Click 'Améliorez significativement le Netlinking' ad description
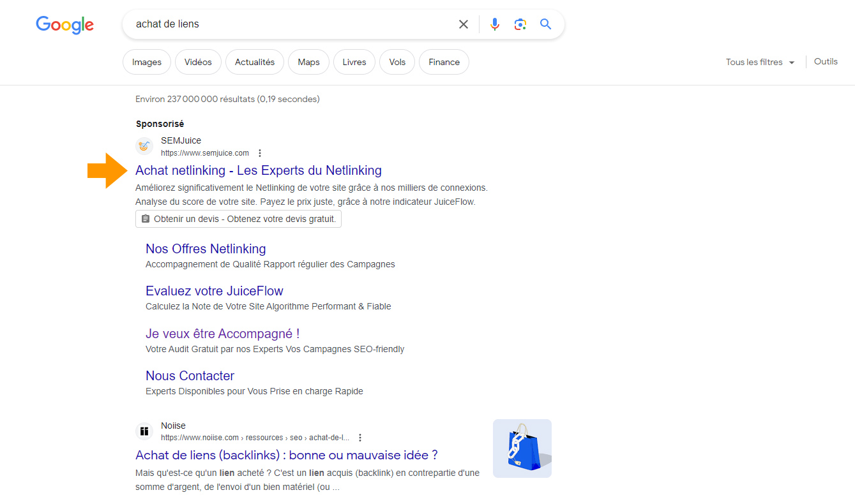Screen dimensions: 855x504 tap(312, 195)
